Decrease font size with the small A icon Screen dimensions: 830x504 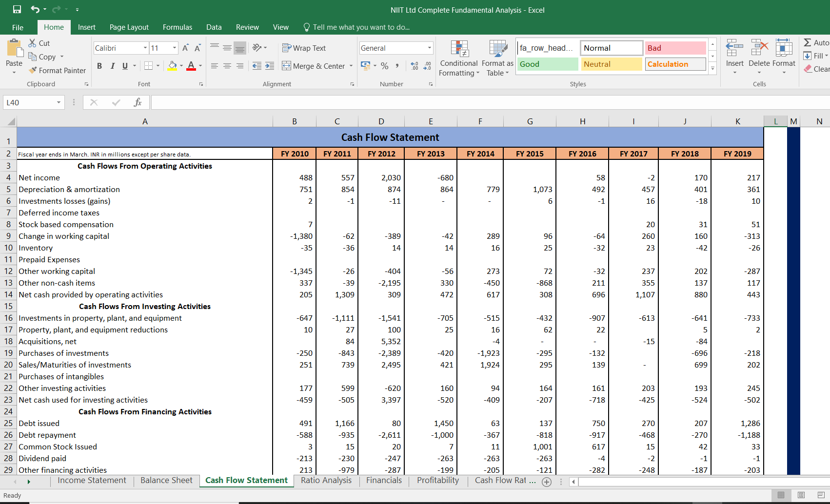pos(198,48)
